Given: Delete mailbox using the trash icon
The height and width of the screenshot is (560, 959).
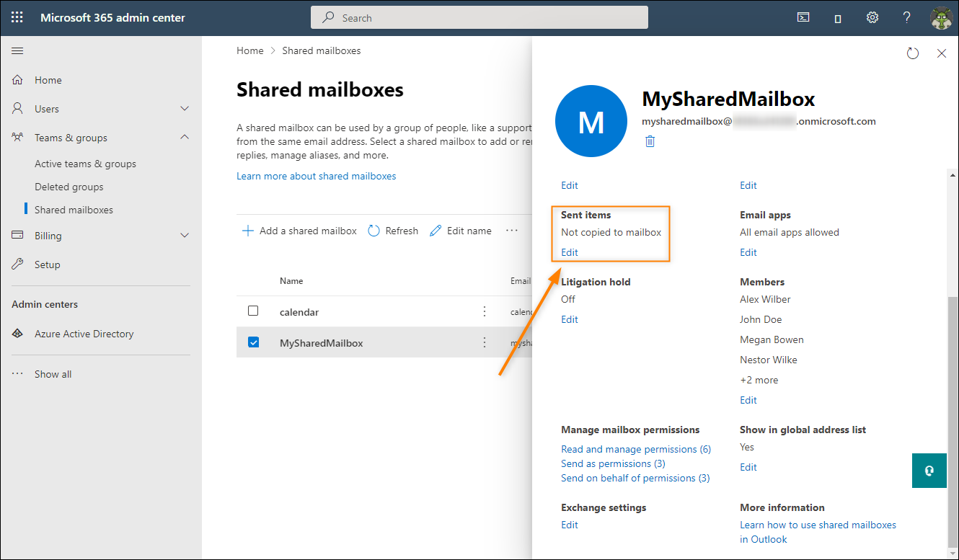Looking at the screenshot, I should tap(650, 141).
